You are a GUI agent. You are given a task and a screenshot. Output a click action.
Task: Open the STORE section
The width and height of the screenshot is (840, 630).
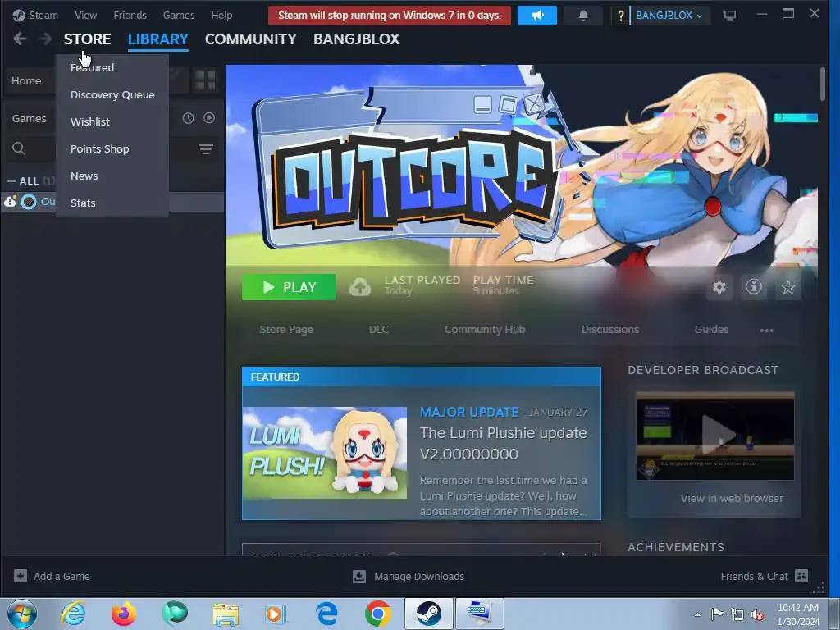(87, 39)
